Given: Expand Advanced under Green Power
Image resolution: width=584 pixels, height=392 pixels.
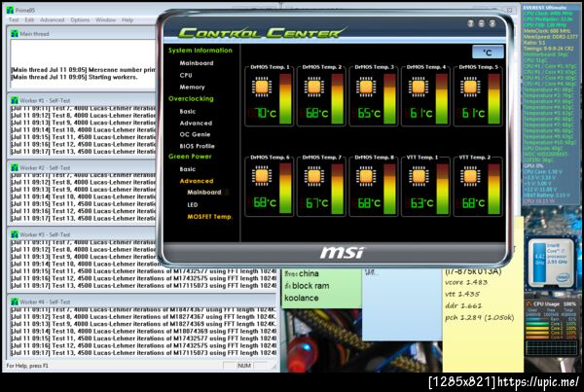Looking at the screenshot, I should click(x=197, y=181).
